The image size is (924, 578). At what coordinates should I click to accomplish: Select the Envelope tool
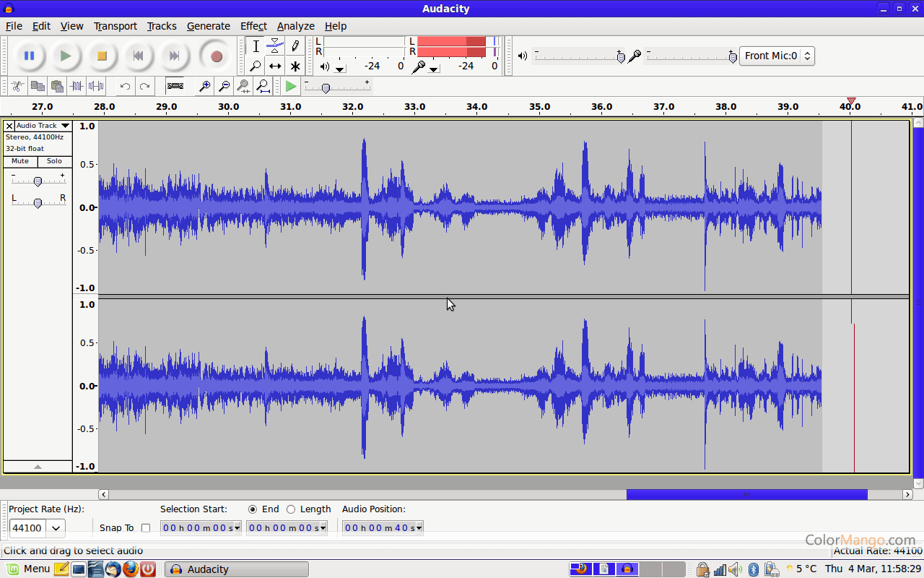275,46
